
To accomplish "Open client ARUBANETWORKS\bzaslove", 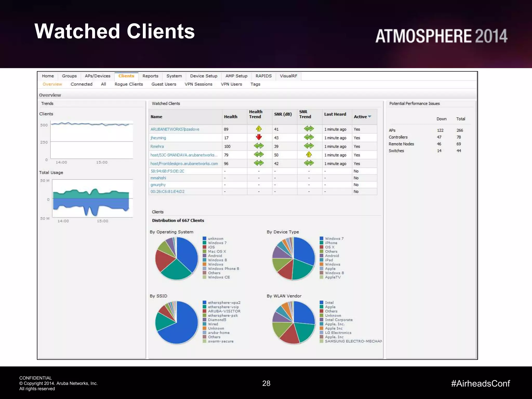I will [175, 129].
